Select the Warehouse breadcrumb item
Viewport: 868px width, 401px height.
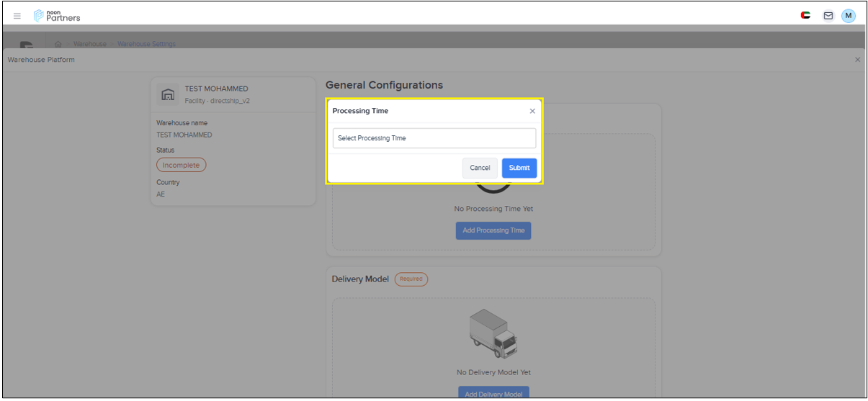[x=90, y=44]
